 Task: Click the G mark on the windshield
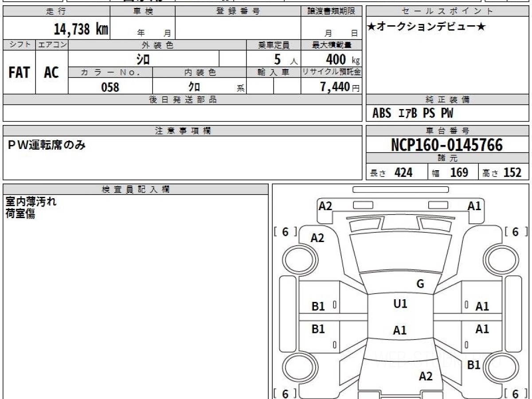coord(420,284)
